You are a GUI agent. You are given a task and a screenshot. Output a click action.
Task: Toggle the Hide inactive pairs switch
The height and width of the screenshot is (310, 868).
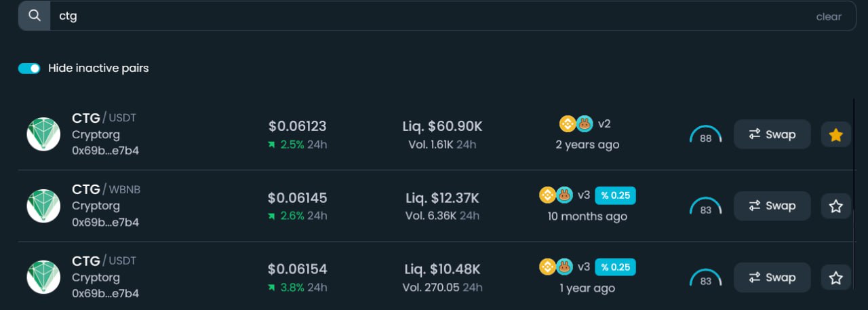coord(29,68)
